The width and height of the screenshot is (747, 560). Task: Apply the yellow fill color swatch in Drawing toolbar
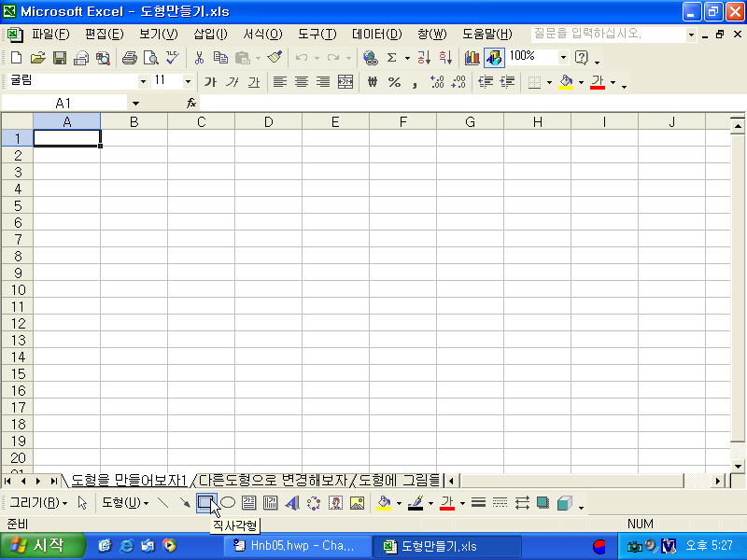point(384,503)
